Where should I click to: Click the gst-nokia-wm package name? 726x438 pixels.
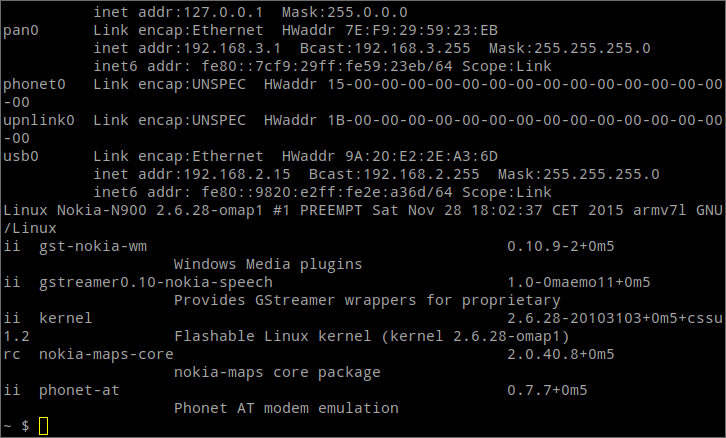click(93, 247)
